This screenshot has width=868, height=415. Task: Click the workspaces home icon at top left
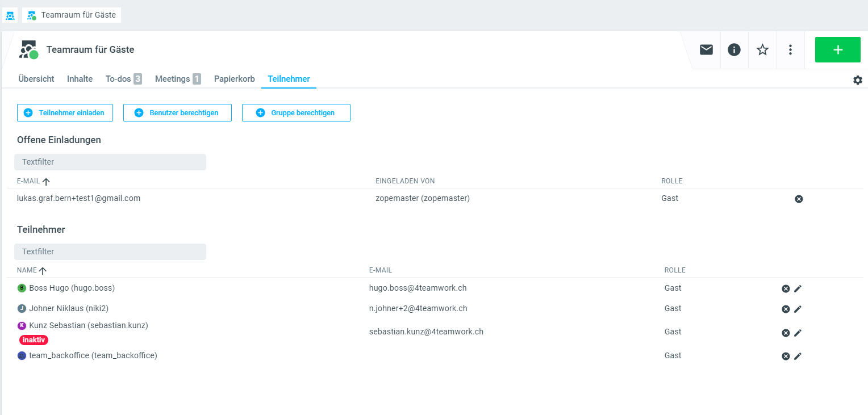tap(10, 15)
